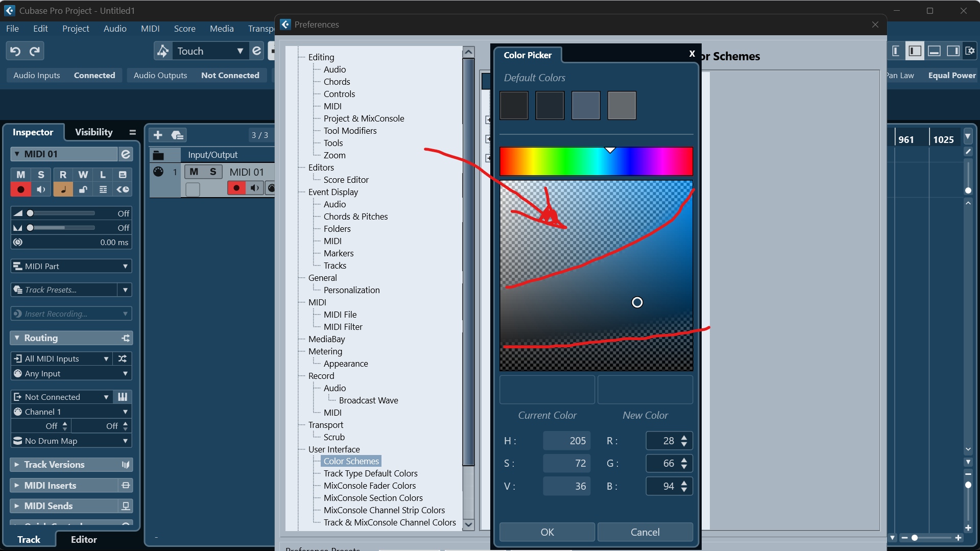Viewport: 980px width, 551px height.
Task: Click the rainbow hue slider bar
Action: click(596, 161)
